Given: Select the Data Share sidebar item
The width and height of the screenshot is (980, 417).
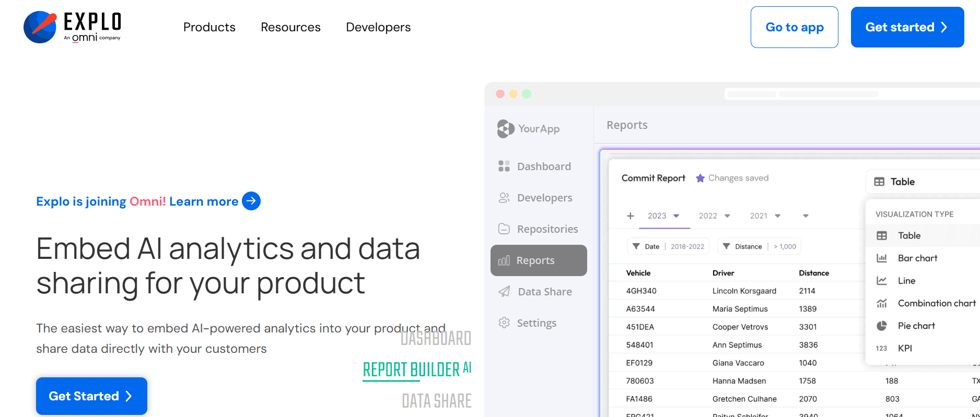Looking at the screenshot, I should click(x=539, y=291).
